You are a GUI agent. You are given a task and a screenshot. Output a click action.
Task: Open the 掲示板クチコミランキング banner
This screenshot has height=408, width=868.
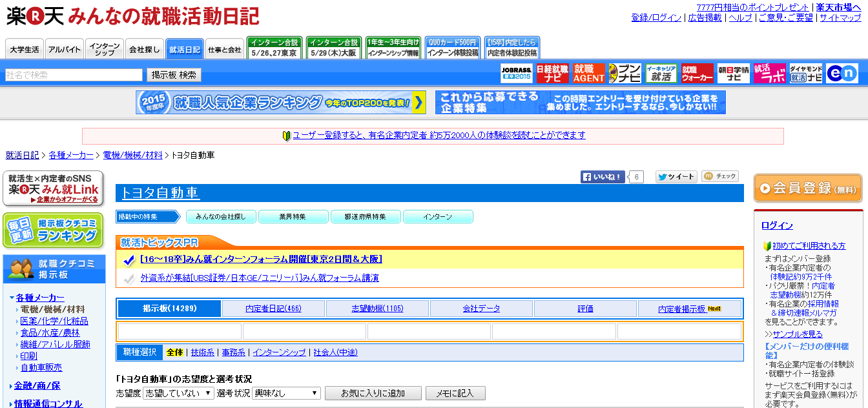pyautogui.click(x=53, y=230)
